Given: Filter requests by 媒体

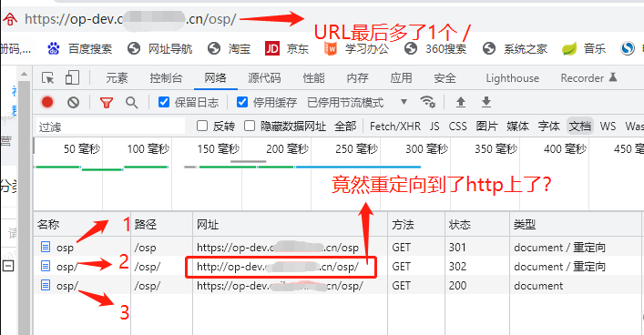Looking at the screenshot, I should tap(517, 126).
